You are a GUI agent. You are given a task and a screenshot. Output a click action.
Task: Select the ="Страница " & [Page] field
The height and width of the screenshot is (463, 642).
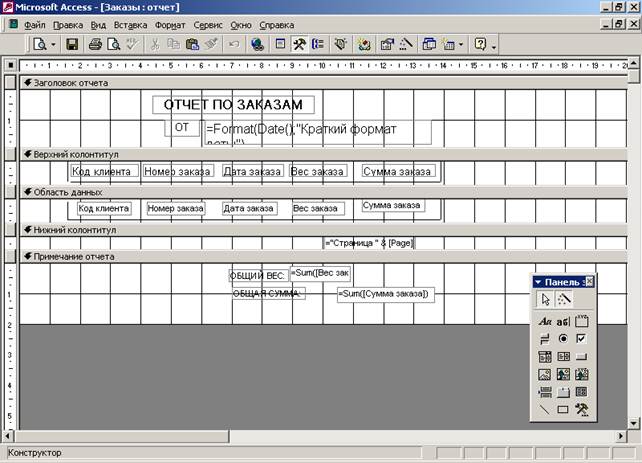click(x=369, y=243)
